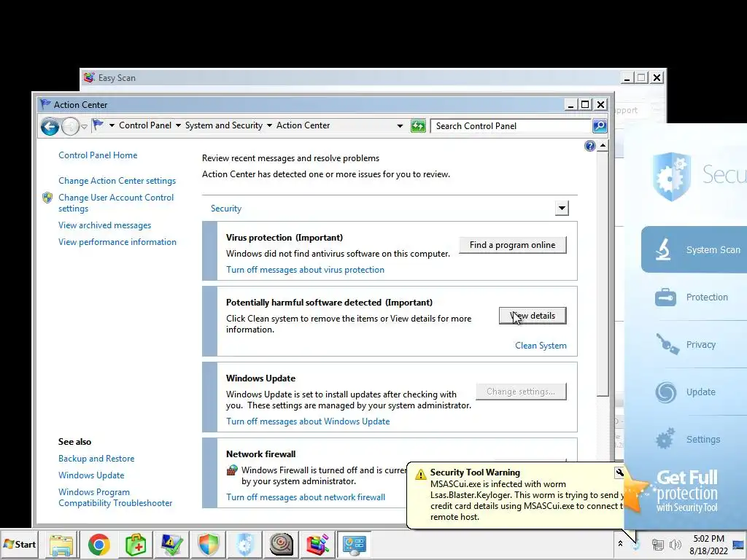Click View archived messages link
Screen dimensions: 747x560
105,225
